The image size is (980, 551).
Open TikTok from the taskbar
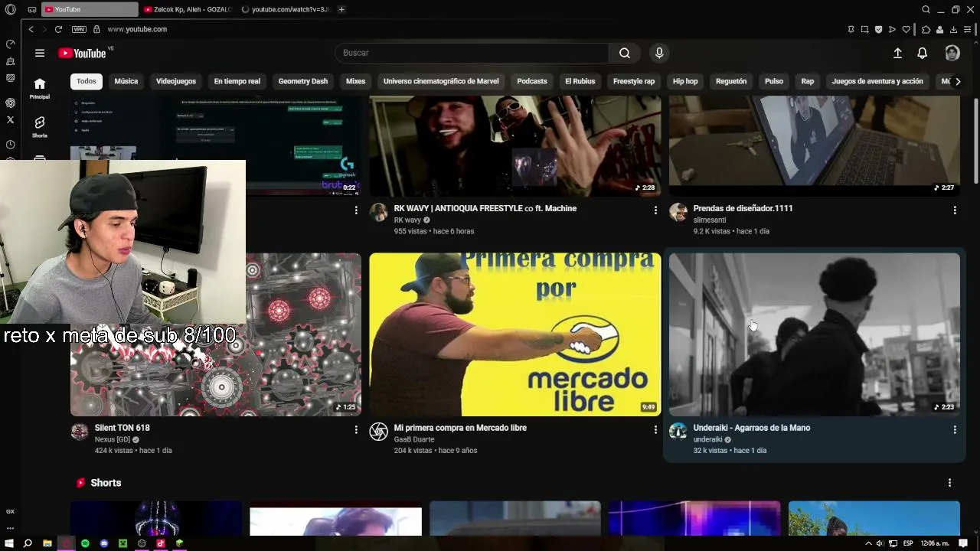click(x=161, y=543)
